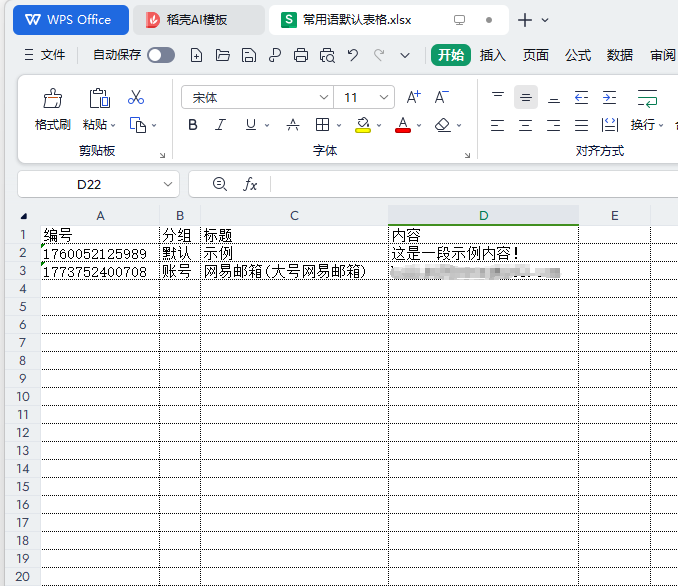This screenshot has height=586, width=678.
Task: Click the Distributed alignment icon
Action: pyautogui.click(x=610, y=125)
